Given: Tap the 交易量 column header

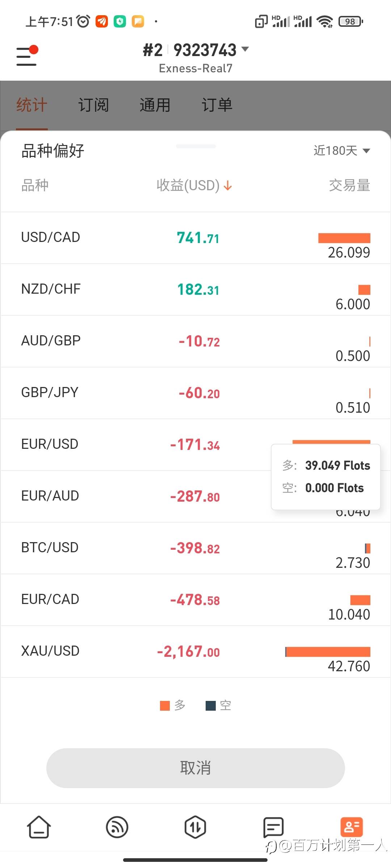Looking at the screenshot, I should tap(349, 186).
